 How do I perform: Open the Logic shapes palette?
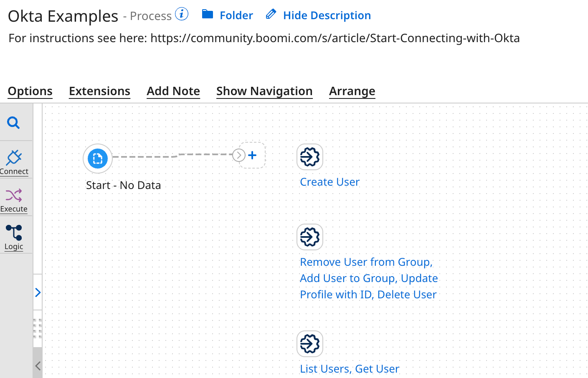[x=14, y=237]
